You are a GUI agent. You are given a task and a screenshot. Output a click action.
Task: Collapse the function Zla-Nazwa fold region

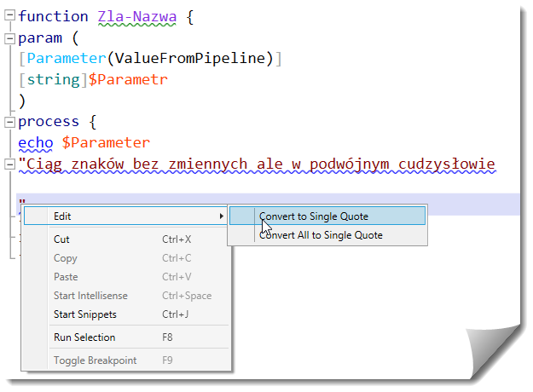click(x=9, y=17)
